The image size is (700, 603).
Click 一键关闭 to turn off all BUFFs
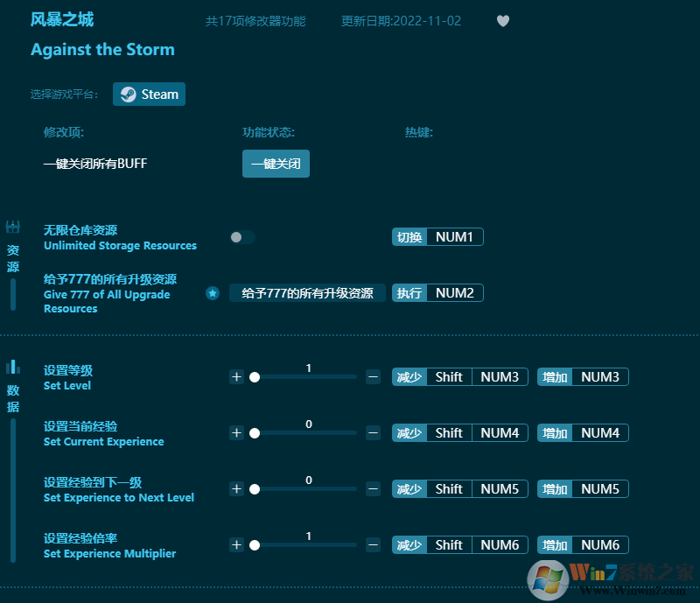(x=276, y=164)
